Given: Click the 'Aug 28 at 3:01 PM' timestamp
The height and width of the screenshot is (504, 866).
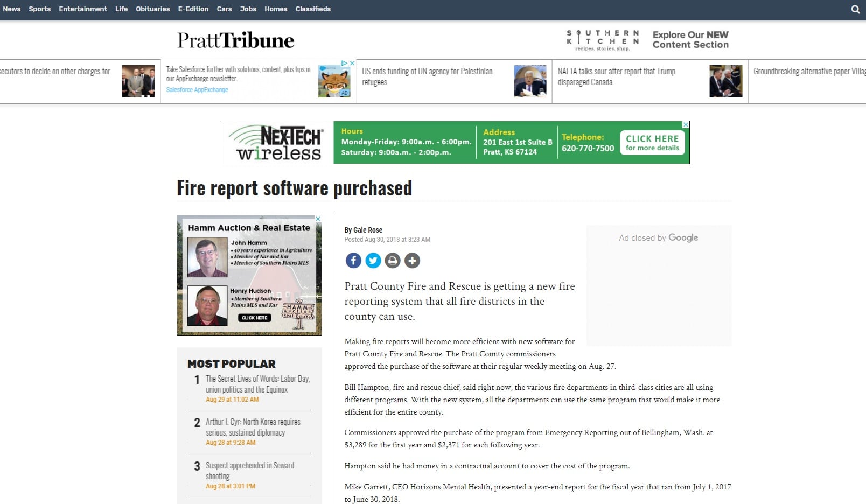Looking at the screenshot, I should click(x=231, y=486).
